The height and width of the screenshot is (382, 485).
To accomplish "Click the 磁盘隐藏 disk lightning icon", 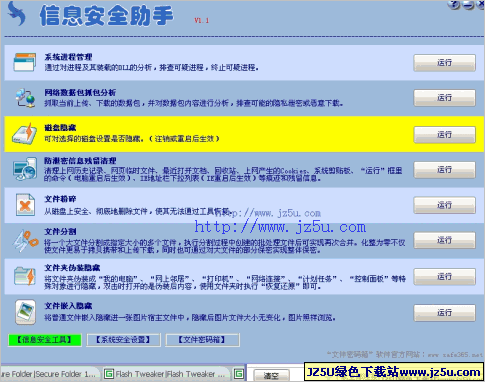I will (25, 134).
